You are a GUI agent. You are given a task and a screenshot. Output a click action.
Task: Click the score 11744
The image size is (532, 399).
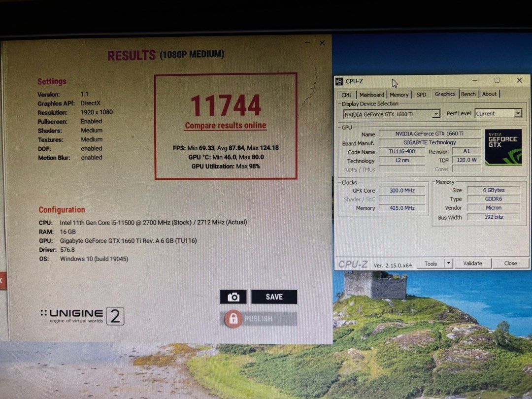click(226, 105)
